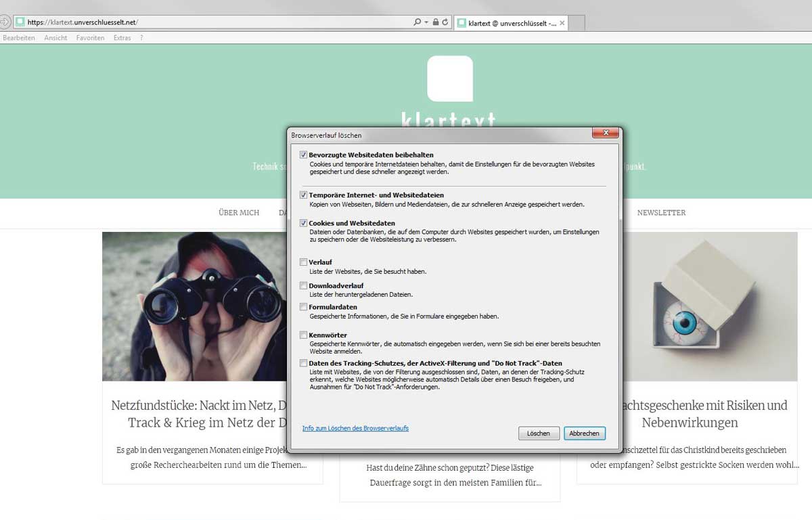Check the Kennwörter option
This screenshot has width=812, height=520.
coord(304,335)
